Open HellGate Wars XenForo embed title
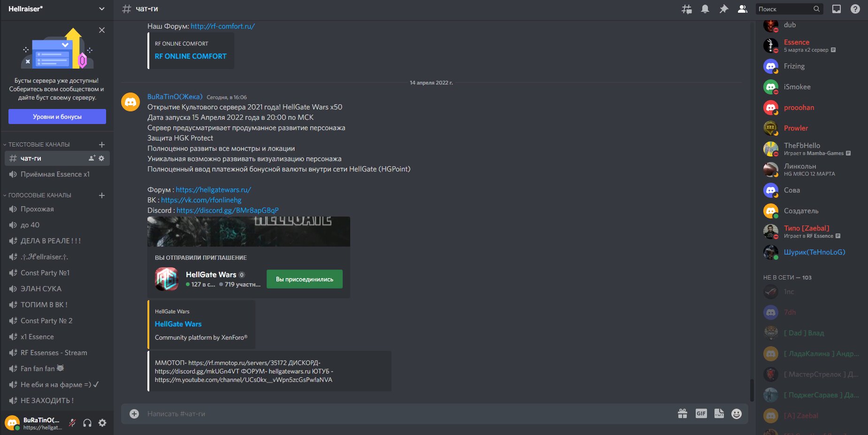 coord(178,324)
